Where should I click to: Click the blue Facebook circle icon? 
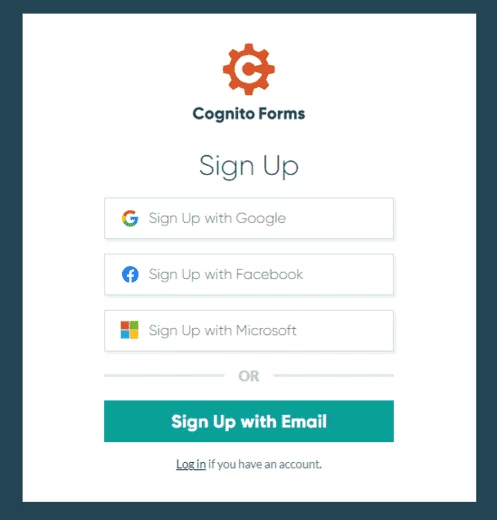(130, 274)
